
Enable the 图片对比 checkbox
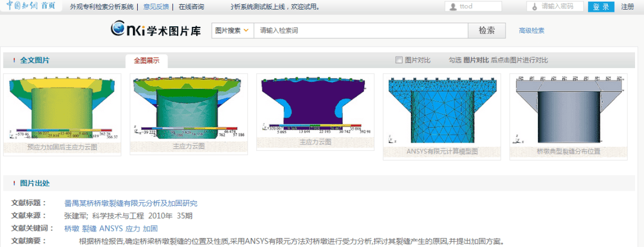[399, 60]
